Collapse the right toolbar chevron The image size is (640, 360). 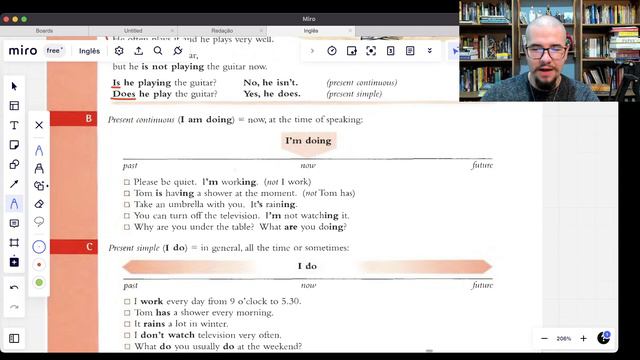(x=312, y=51)
